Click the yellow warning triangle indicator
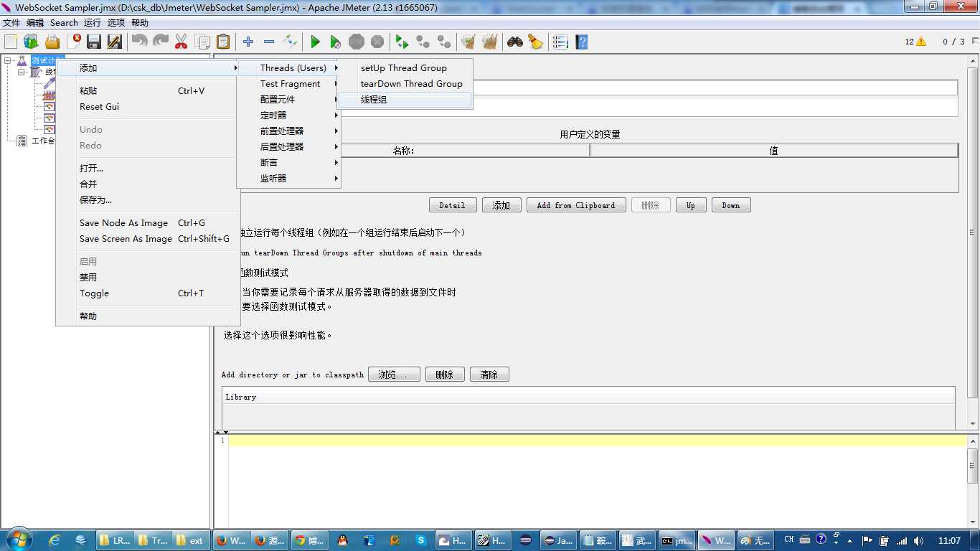Image resolution: width=980 pixels, height=551 pixels. [x=921, y=42]
